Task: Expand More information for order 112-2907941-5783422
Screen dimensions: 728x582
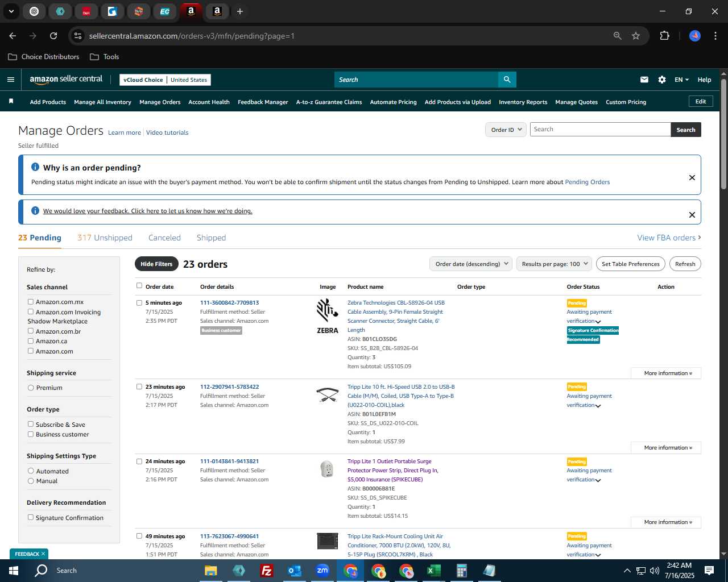Action: (x=666, y=448)
